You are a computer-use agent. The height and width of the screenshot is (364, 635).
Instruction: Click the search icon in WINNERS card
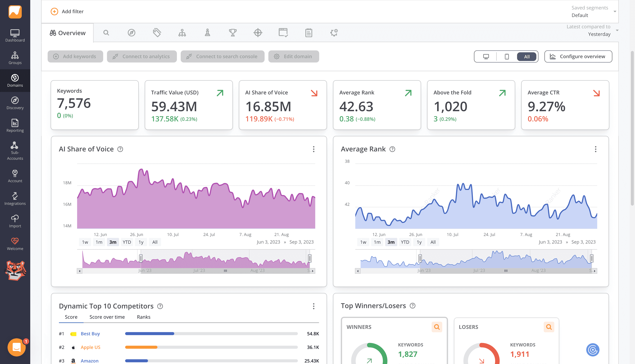pyautogui.click(x=437, y=327)
